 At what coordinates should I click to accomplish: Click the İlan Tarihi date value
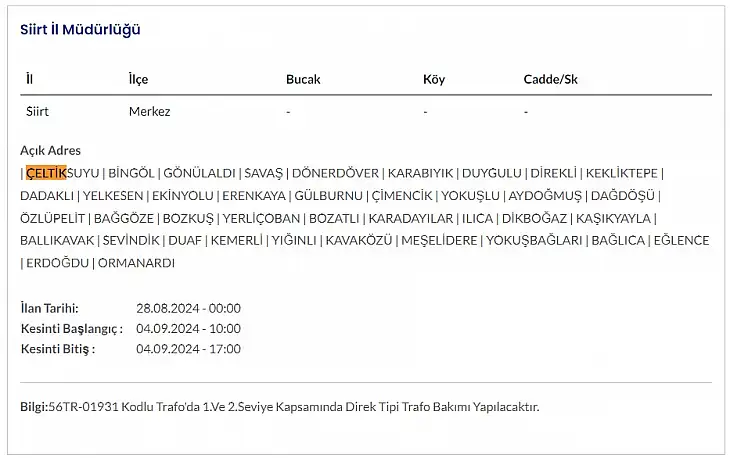[188, 308]
